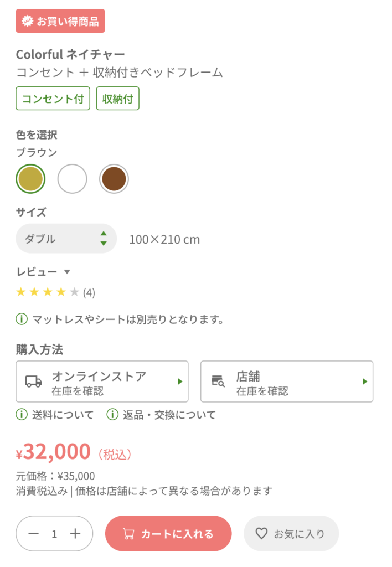Image resolution: width=392 pixels, height=567 pixels.
Task: Select the white color swatch
Action: 73,179
